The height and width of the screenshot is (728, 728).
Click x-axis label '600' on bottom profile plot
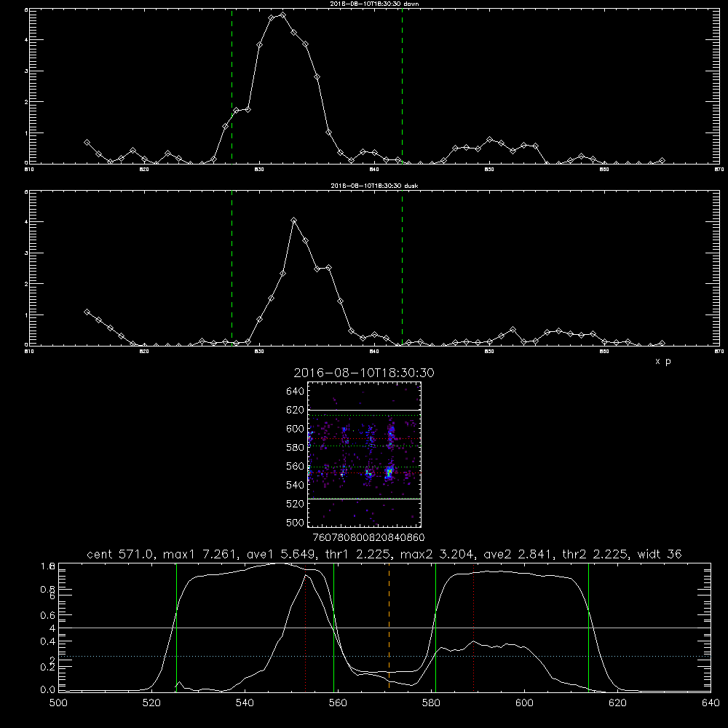click(524, 703)
